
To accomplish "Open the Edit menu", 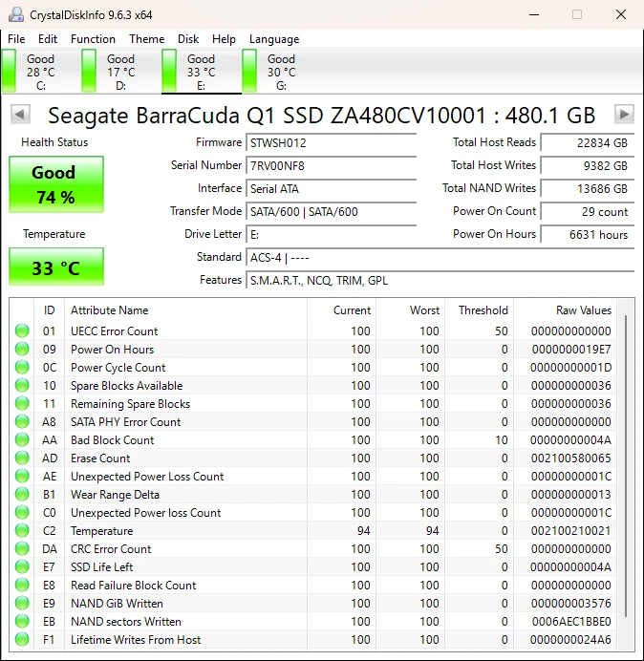I will click(48, 39).
